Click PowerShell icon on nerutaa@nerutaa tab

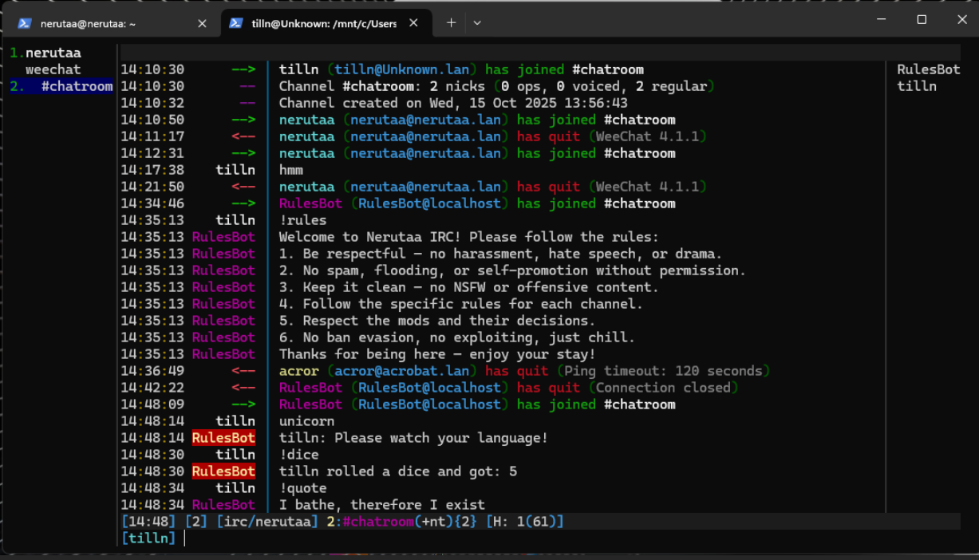25,24
